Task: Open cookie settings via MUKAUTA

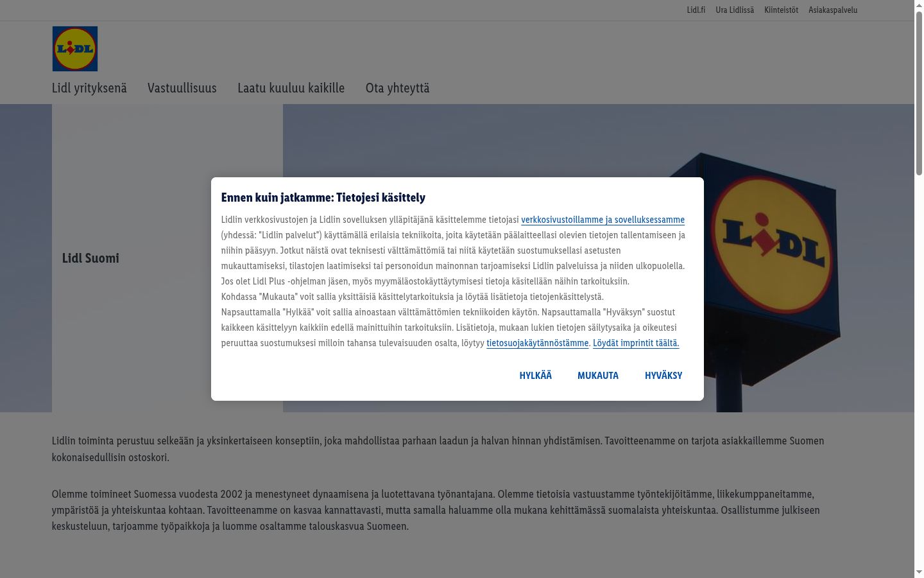Action: click(598, 375)
